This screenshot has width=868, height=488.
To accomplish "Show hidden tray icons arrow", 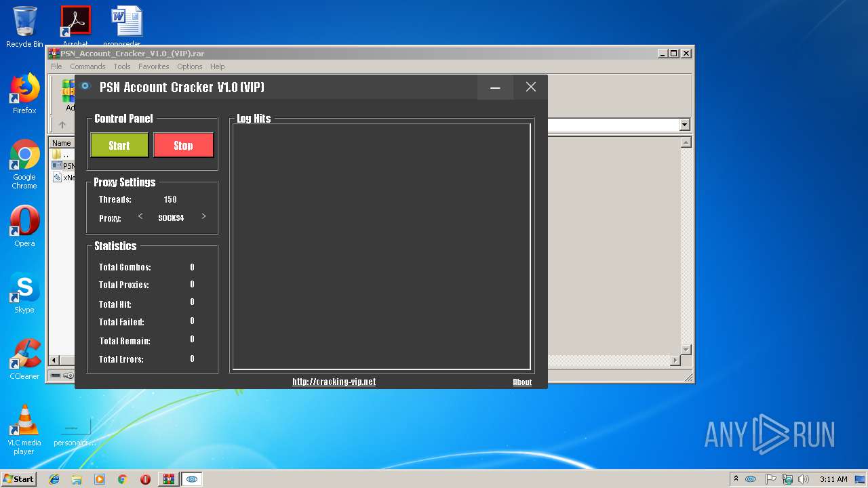I will pos(736,479).
